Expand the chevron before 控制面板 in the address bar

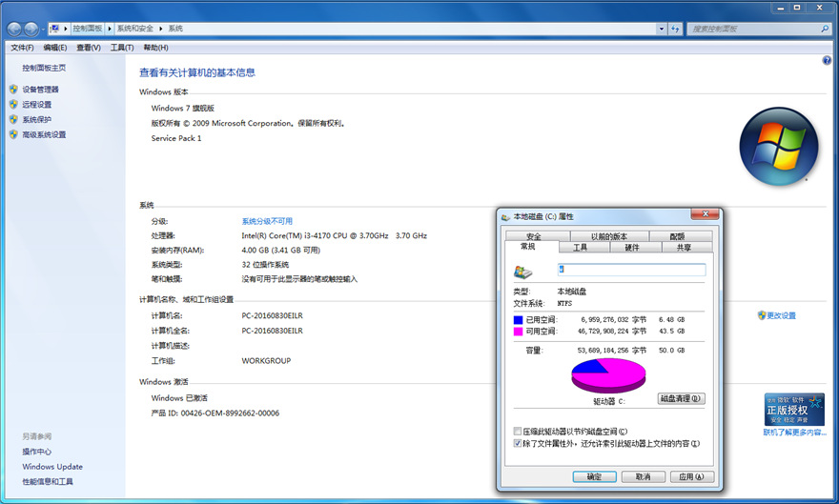pyautogui.click(x=65, y=29)
